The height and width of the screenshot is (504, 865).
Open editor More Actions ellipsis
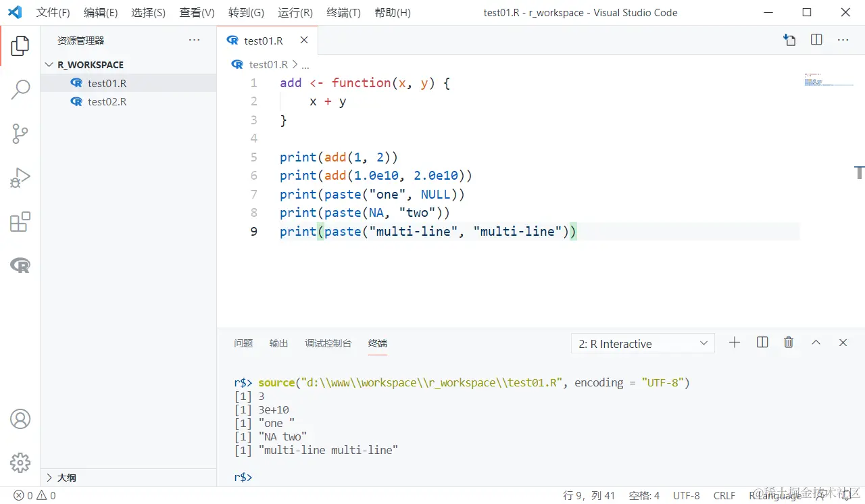click(843, 40)
